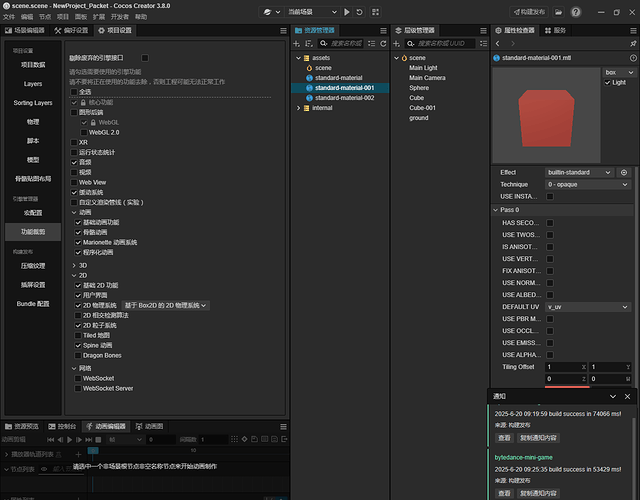Toggle the Light checkbox in material preview
Image resolution: width=640 pixels, height=500 pixels.
(x=607, y=82)
